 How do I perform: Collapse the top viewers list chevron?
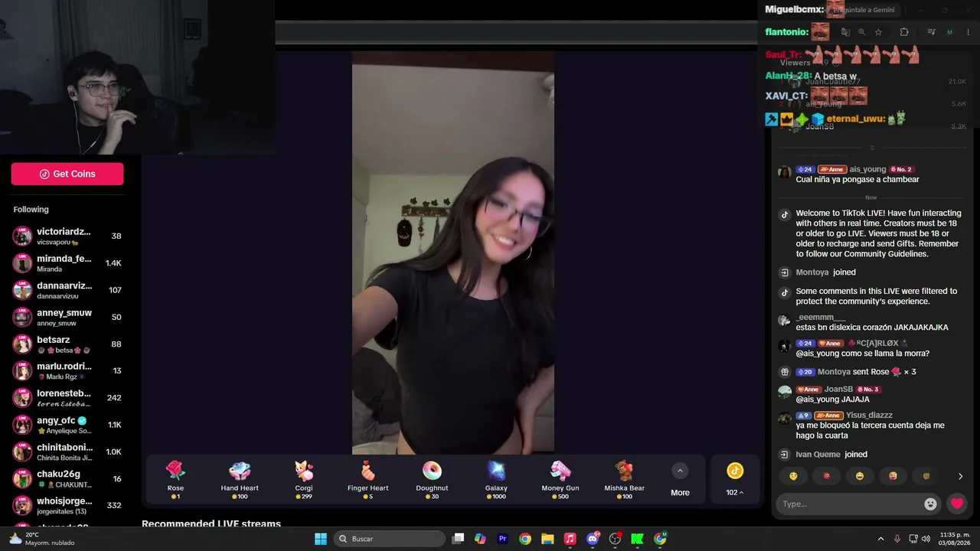click(x=871, y=148)
